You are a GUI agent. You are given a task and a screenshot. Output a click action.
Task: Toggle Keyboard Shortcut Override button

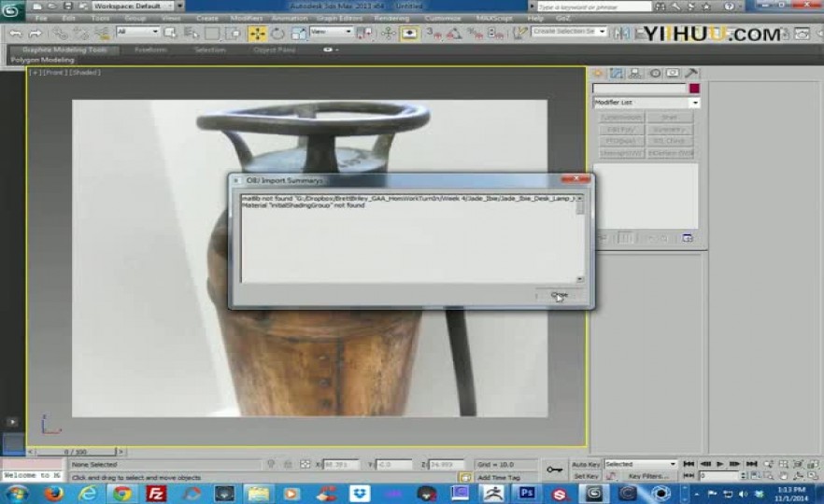(409, 34)
